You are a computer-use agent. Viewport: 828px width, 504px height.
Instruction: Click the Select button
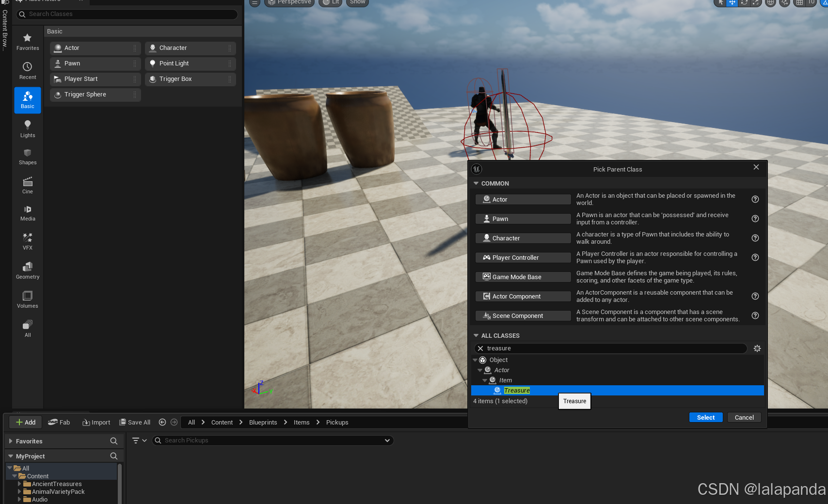(x=706, y=418)
